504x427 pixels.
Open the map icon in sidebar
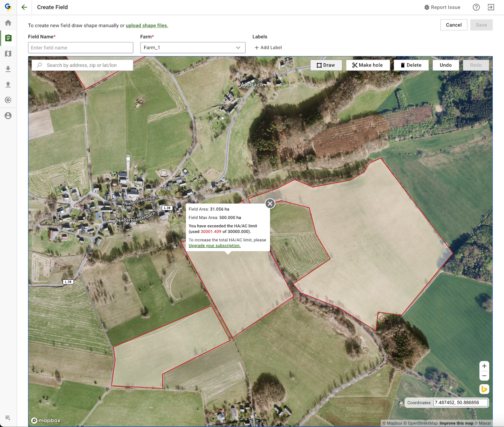coord(8,53)
